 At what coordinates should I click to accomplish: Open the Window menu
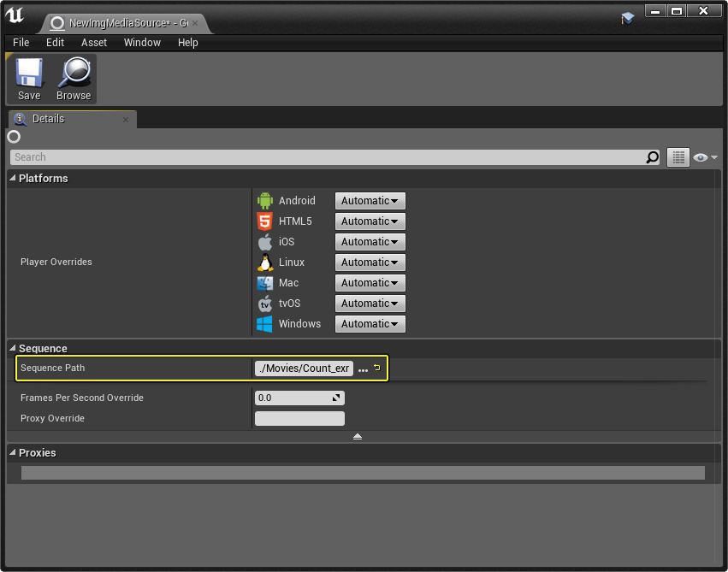(x=142, y=42)
